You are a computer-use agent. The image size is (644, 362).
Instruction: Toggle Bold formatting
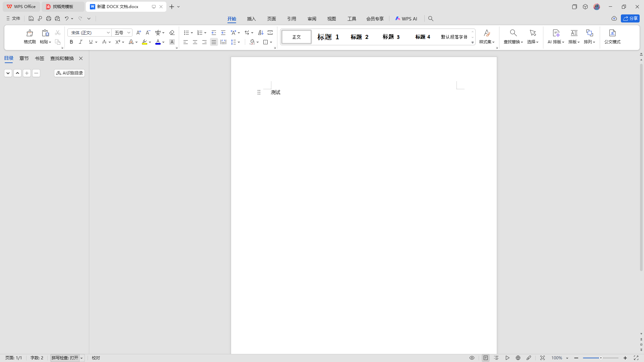71,42
